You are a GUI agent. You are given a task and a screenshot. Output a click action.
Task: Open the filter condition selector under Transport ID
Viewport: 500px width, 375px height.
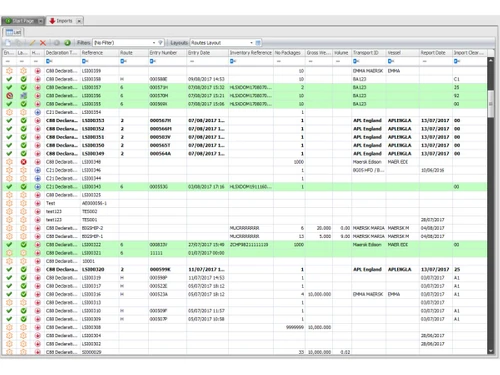click(x=356, y=61)
